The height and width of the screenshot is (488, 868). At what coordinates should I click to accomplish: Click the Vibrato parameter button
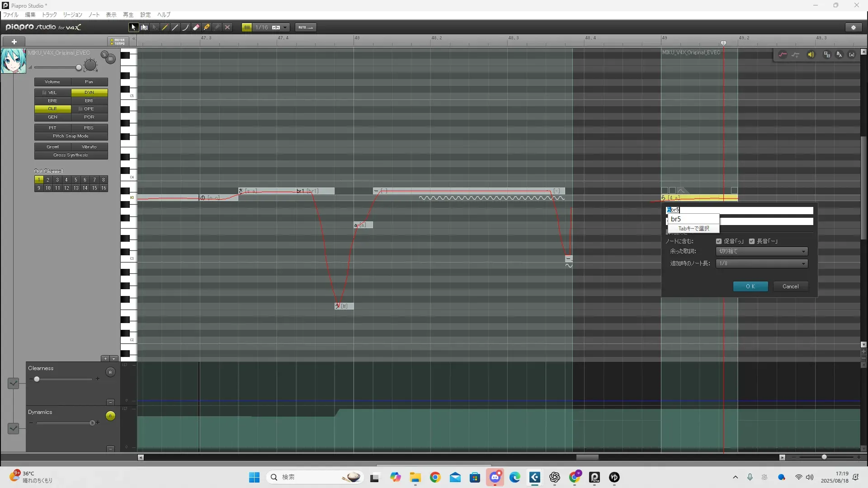pos(89,147)
